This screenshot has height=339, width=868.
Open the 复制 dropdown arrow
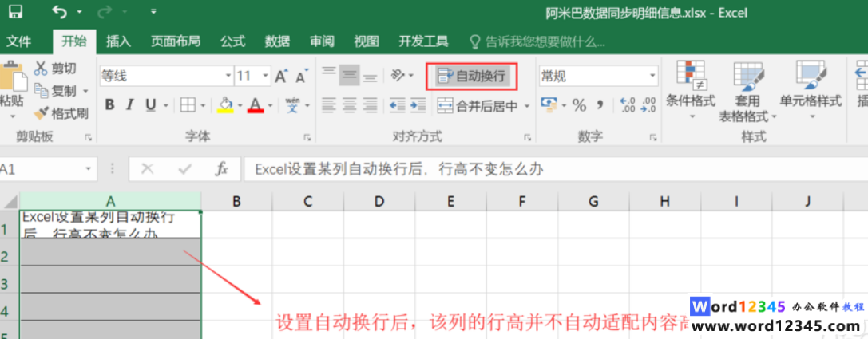coord(85,91)
